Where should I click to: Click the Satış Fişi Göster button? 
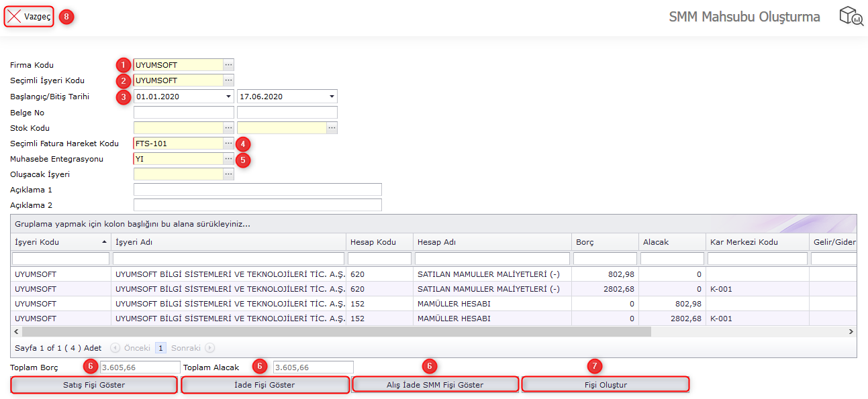pos(93,384)
